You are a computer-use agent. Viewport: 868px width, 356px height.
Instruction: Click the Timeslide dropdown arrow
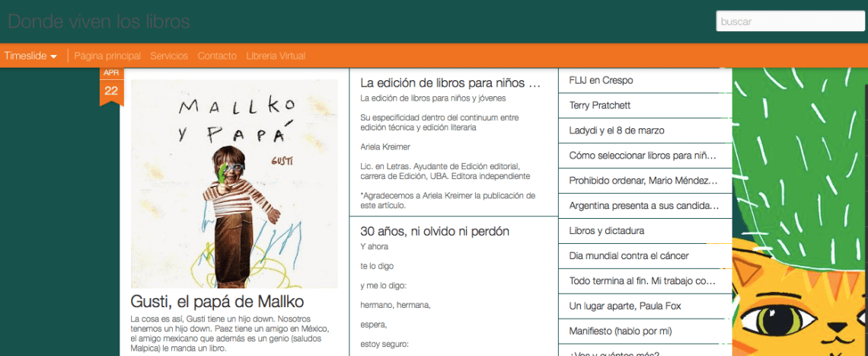54,56
